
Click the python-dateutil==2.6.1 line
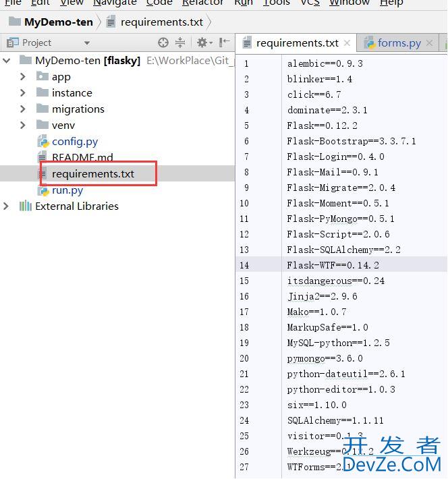point(346,374)
